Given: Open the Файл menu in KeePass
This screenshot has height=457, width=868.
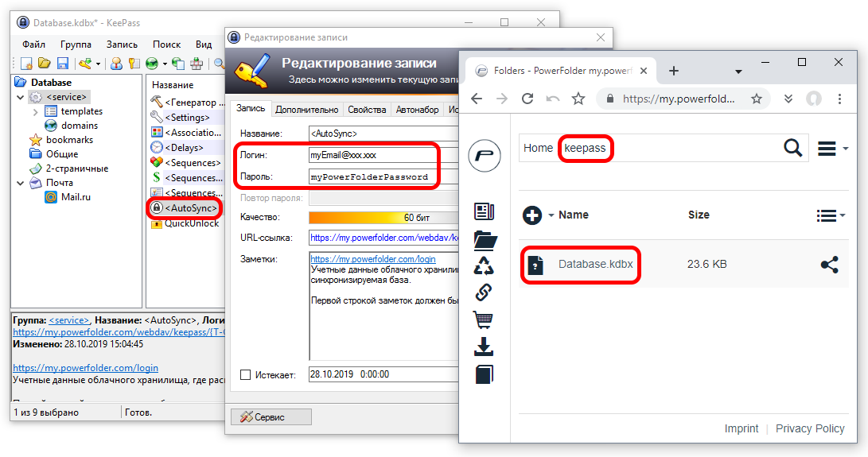Looking at the screenshot, I should (x=33, y=45).
